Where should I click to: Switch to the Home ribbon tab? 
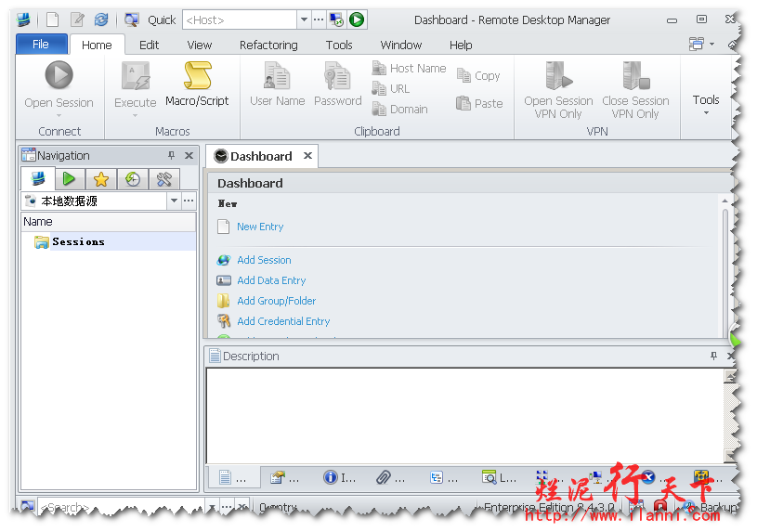pyautogui.click(x=97, y=45)
